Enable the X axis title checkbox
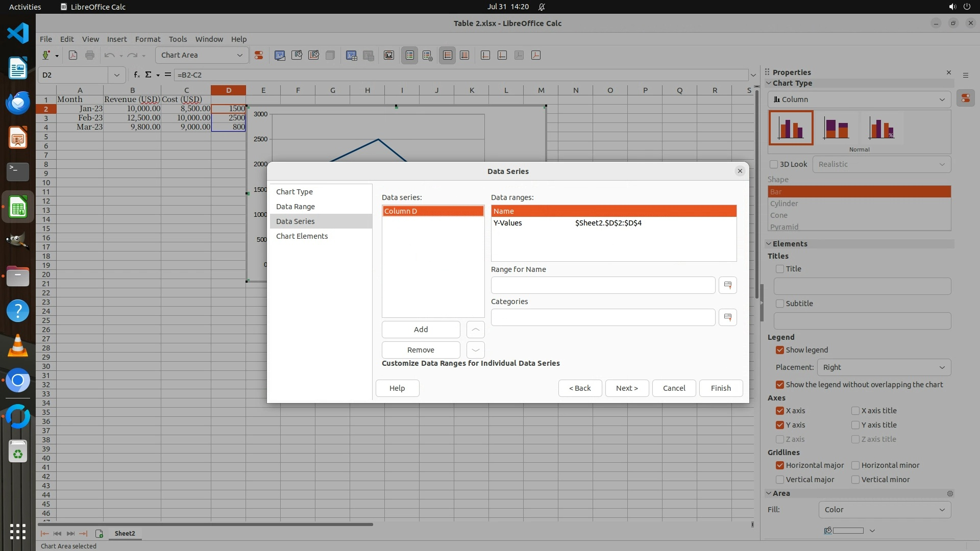This screenshot has width=980, height=551. click(x=855, y=411)
